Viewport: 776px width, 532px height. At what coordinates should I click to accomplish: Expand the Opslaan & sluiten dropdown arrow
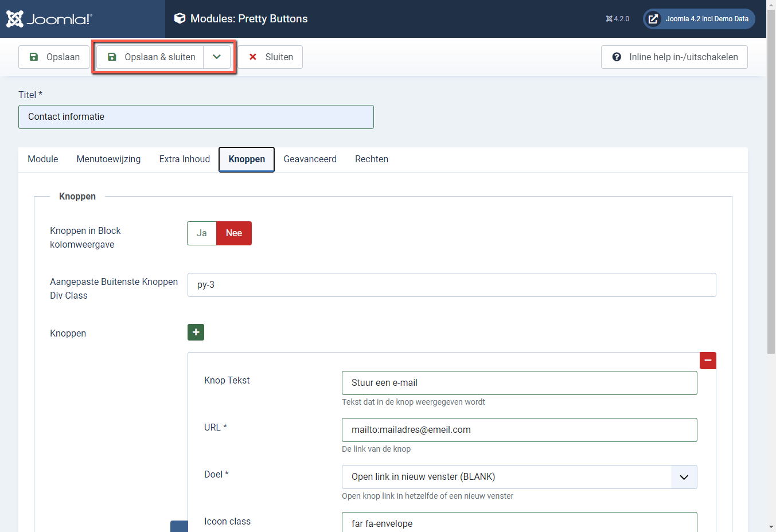(217, 57)
